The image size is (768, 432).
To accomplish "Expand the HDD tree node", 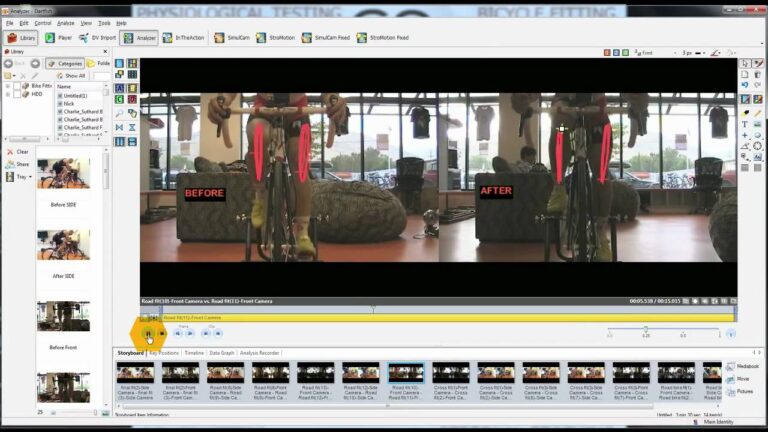I will 7,94.
